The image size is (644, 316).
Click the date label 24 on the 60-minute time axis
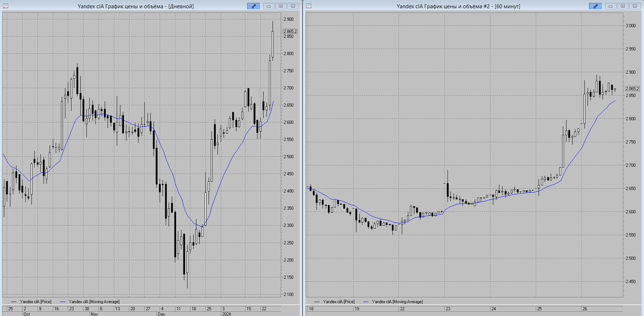pos(493,309)
